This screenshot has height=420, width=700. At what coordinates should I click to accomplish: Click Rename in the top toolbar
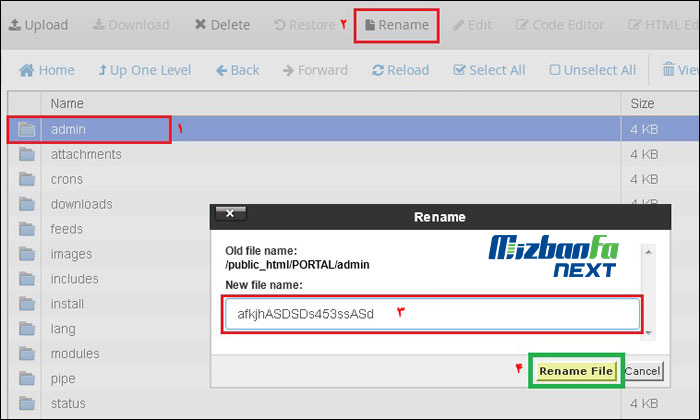(397, 25)
